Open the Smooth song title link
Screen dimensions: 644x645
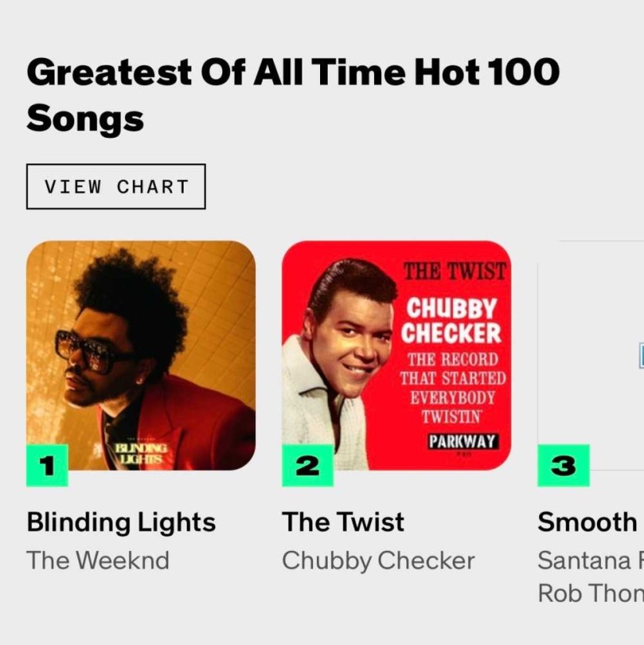(x=587, y=522)
